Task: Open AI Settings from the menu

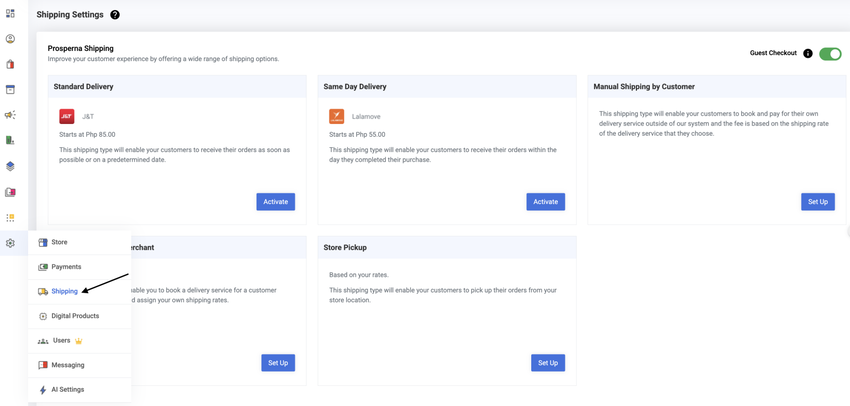Action: (67, 389)
